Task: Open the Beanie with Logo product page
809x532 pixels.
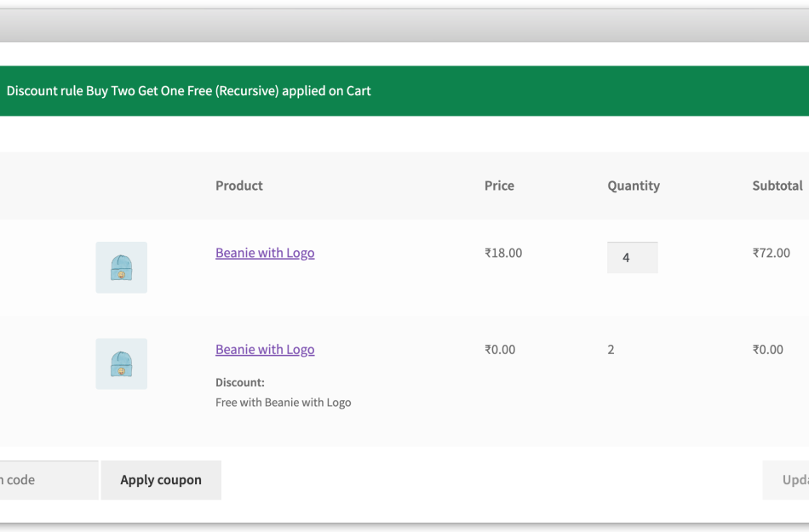Action: (x=264, y=253)
